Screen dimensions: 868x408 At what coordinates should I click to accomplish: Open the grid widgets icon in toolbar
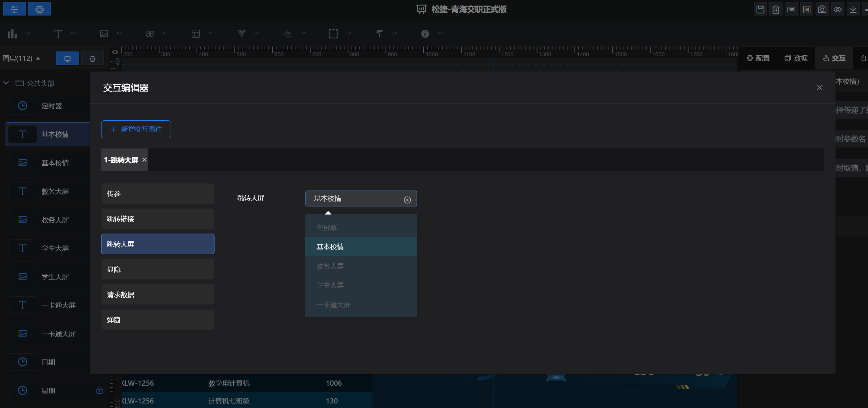click(x=150, y=34)
